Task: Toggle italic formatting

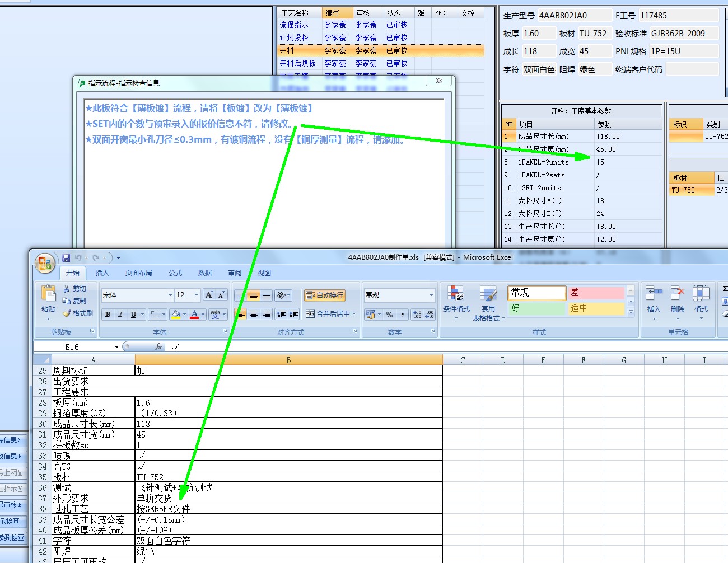Action: pyautogui.click(x=120, y=315)
